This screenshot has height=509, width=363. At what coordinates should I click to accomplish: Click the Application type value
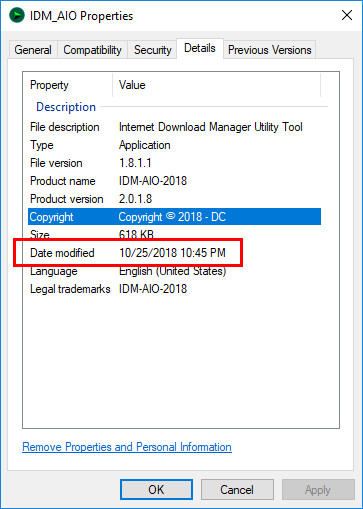coord(145,145)
